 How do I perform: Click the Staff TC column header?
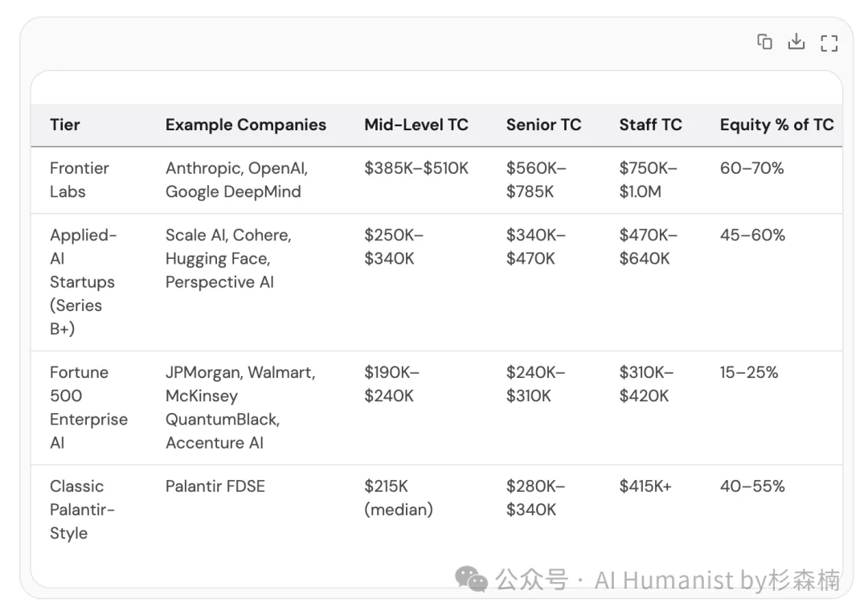650,125
